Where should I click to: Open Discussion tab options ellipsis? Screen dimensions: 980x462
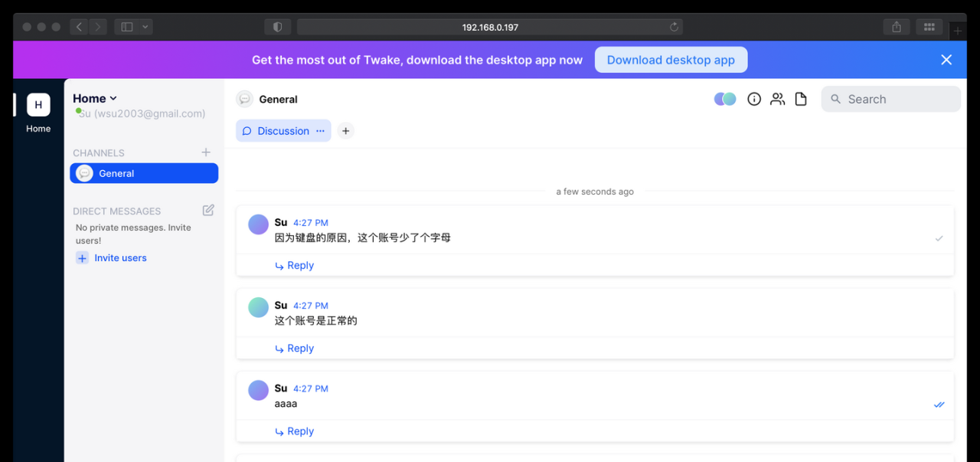pyautogui.click(x=320, y=131)
